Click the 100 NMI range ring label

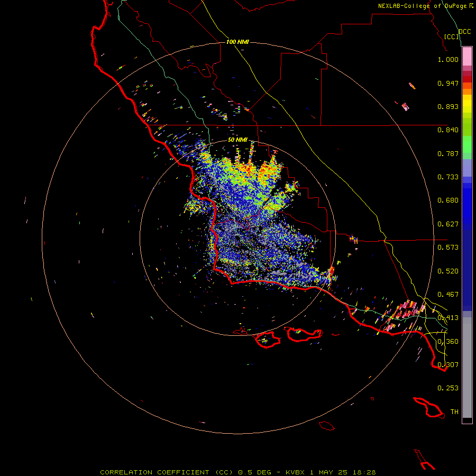pyautogui.click(x=237, y=42)
